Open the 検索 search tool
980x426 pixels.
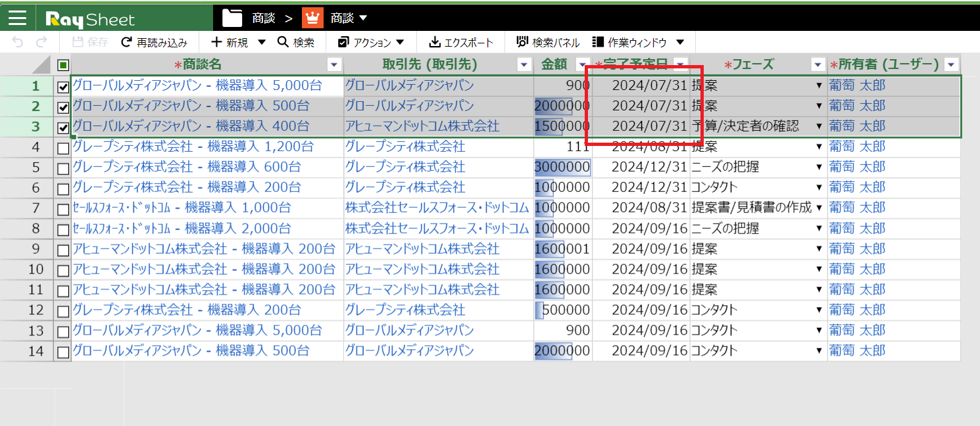295,43
